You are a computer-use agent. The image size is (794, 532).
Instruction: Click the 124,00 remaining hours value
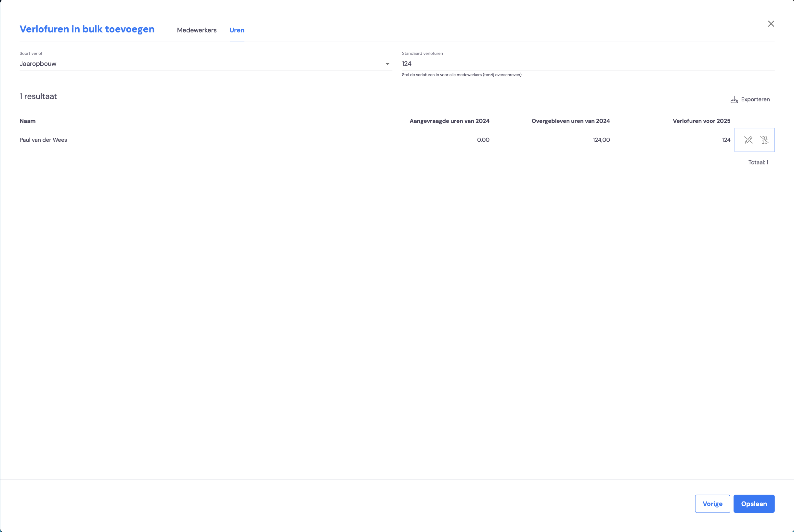point(601,140)
